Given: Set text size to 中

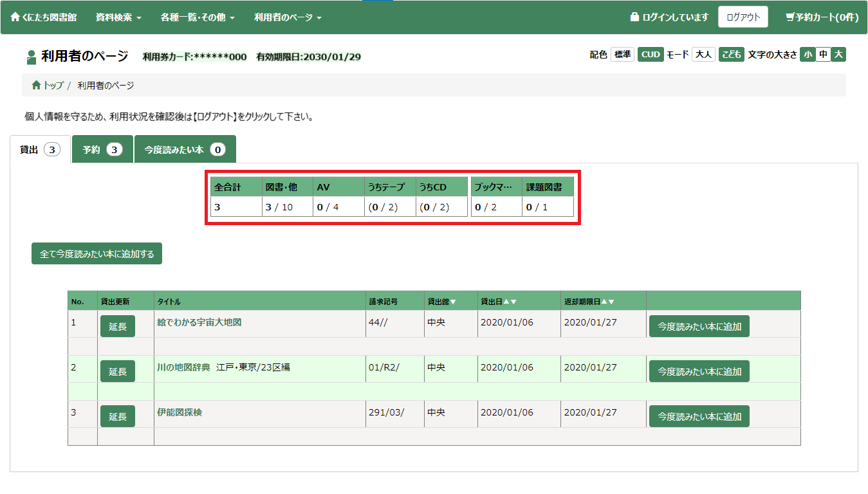Looking at the screenshot, I should coord(823,55).
